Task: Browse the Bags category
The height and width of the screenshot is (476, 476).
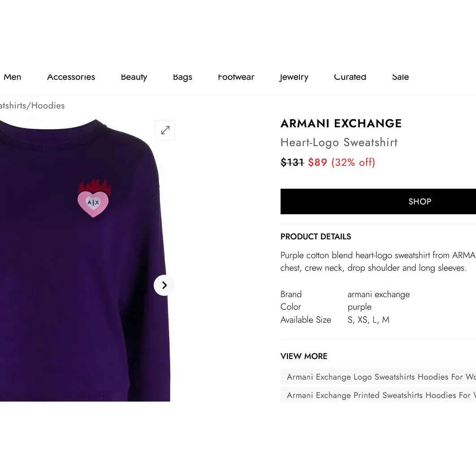Action: (x=182, y=77)
